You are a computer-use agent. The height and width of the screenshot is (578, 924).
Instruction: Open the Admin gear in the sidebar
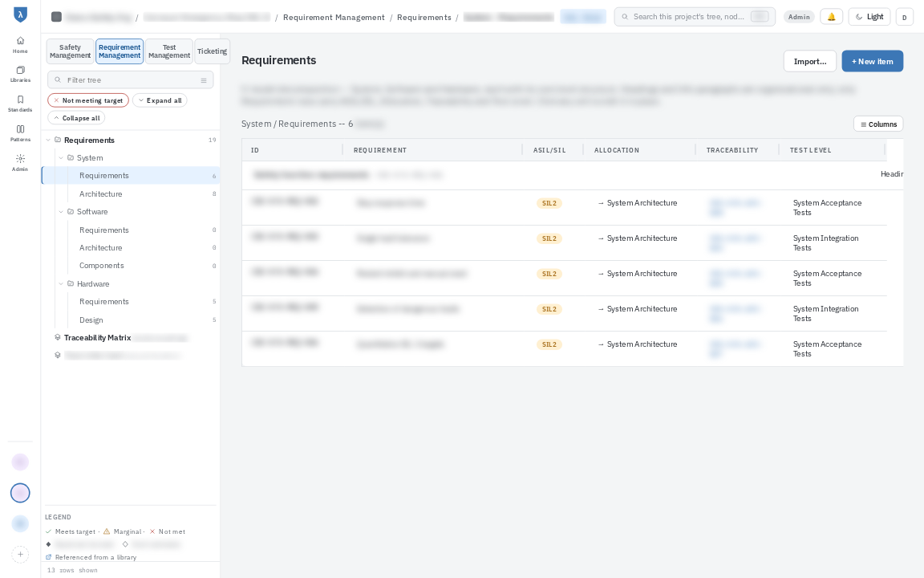20,163
